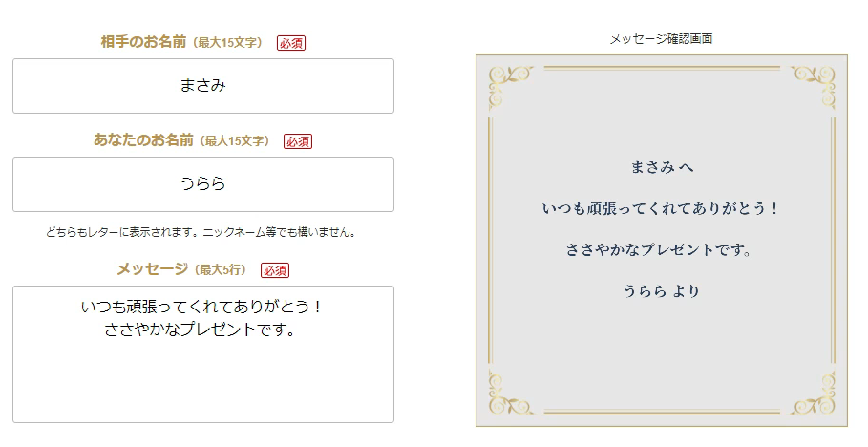Viewport: 868px width, 447px height.
Task: Click the top-right gold corner ornament
Action: [814, 87]
